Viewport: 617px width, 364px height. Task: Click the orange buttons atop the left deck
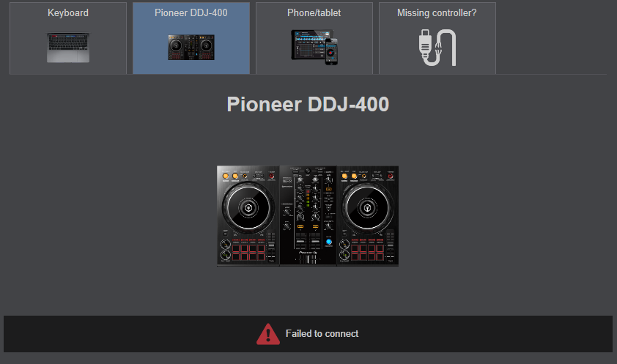click(230, 176)
